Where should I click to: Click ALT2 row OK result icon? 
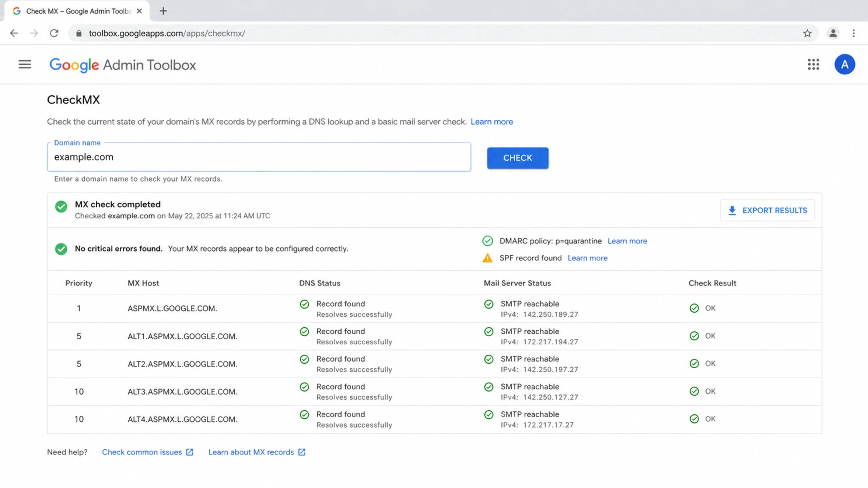tap(694, 364)
